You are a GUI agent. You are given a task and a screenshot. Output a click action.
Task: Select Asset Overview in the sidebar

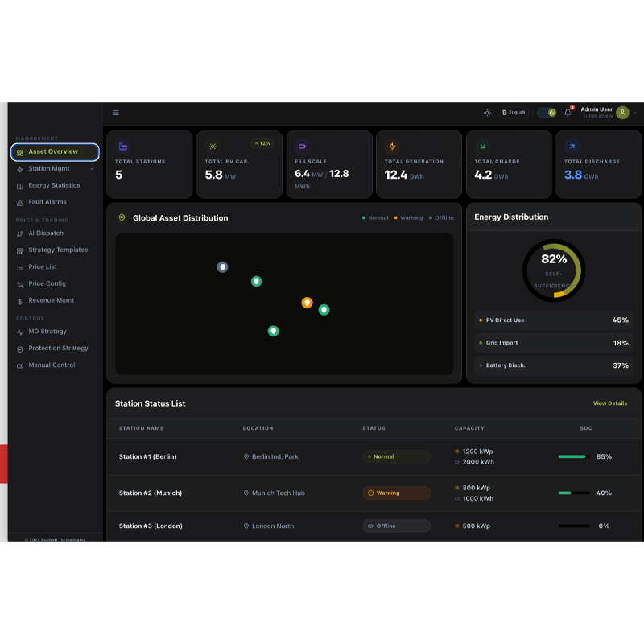(x=52, y=151)
